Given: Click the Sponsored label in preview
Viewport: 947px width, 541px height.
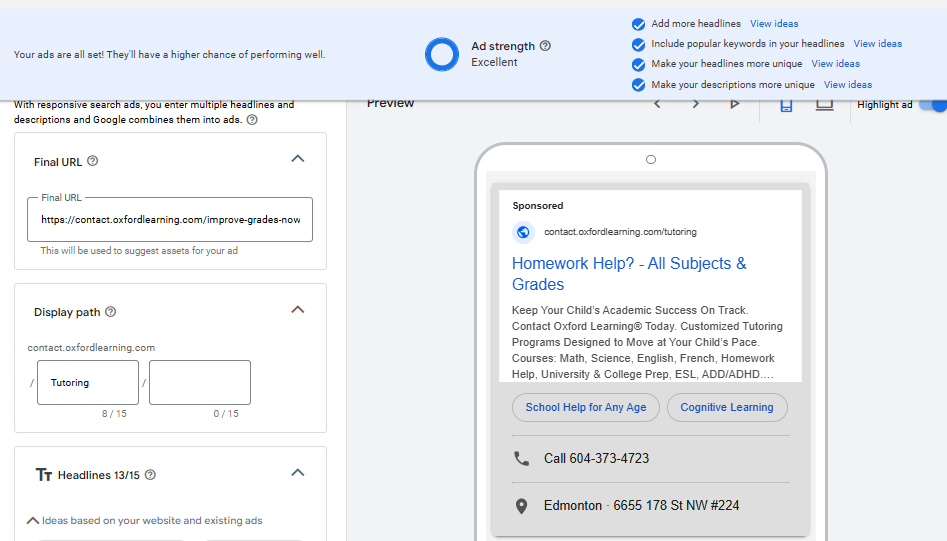Looking at the screenshot, I should click(x=538, y=205).
